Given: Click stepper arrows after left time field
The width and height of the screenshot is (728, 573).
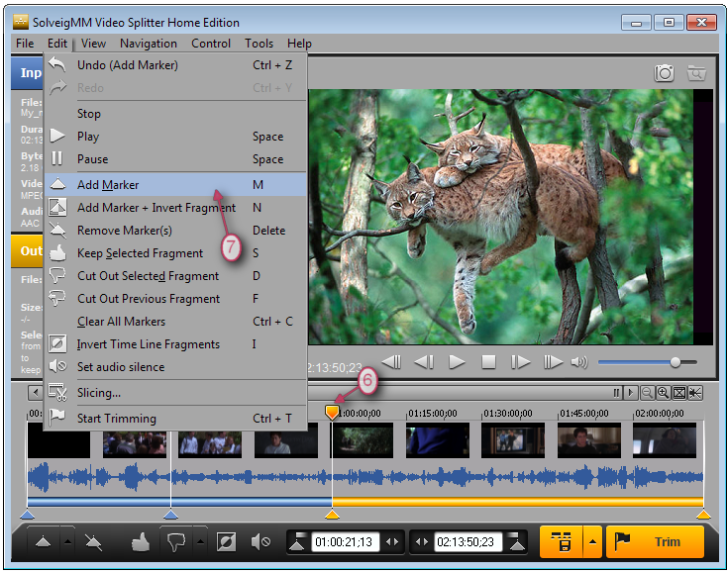Looking at the screenshot, I should (392, 542).
